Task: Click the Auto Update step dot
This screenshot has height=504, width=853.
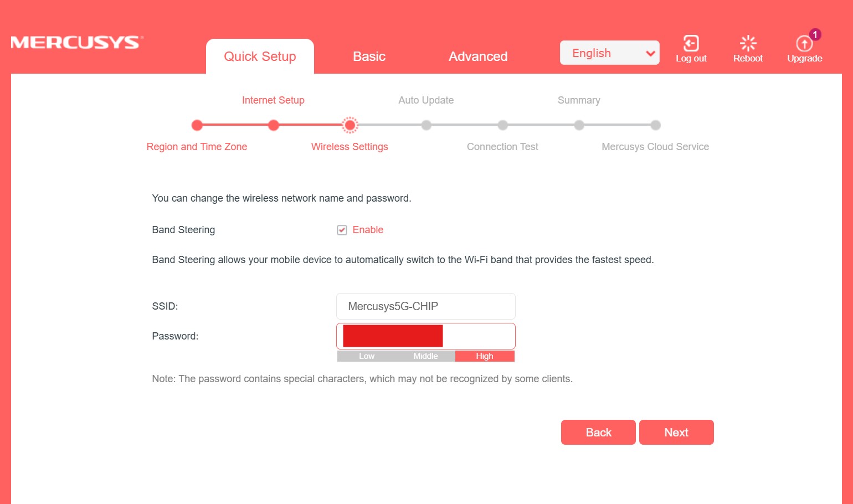Action: (426, 125)
